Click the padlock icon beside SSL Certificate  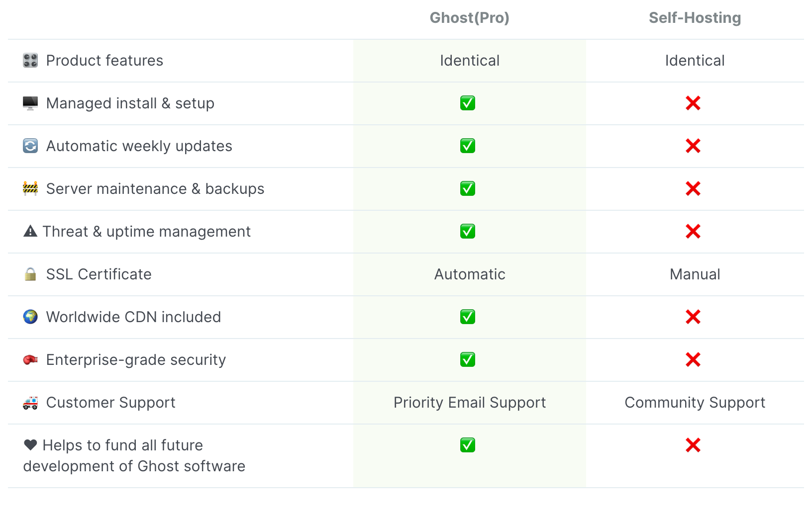30,274
